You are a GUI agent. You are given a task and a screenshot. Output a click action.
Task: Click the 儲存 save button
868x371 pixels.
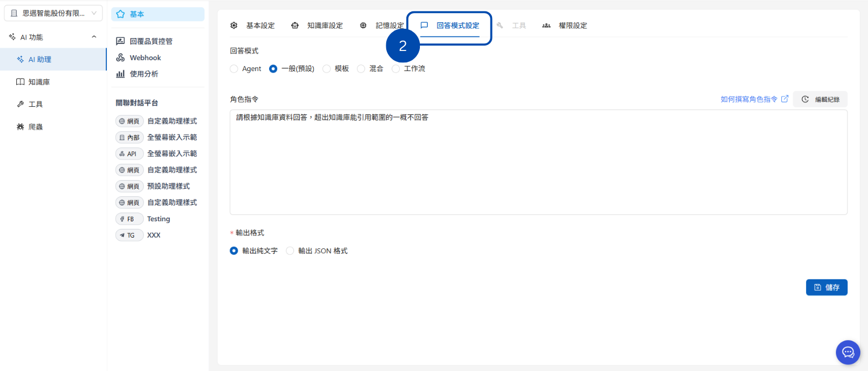[x=826, y=287]
